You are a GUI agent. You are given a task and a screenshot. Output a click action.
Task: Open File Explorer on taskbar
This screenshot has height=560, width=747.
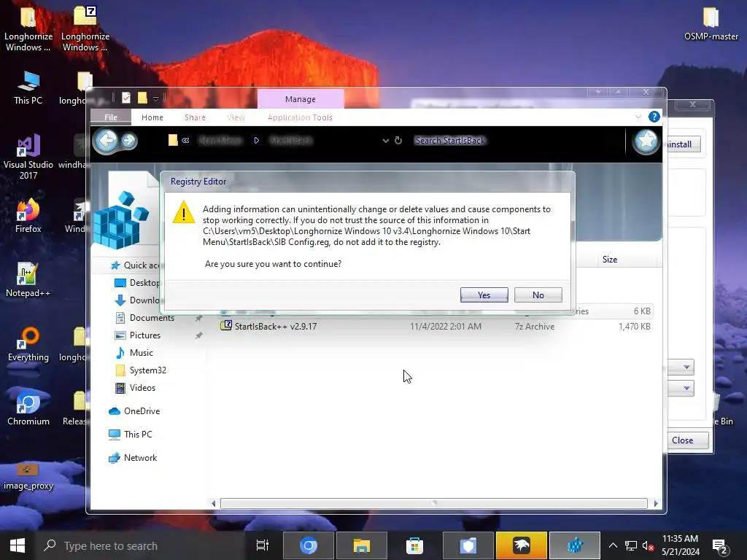[362, 545]
